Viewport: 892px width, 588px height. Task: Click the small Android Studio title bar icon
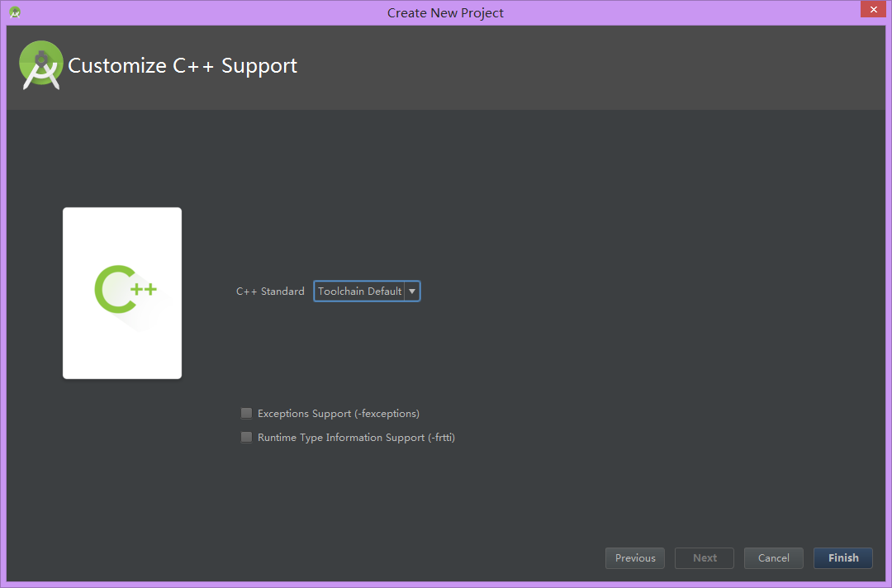15,12
